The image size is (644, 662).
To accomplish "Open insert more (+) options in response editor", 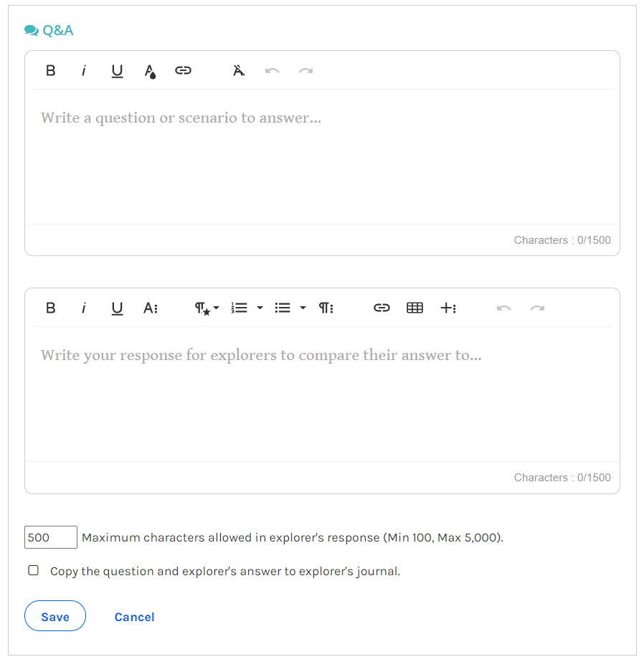I will click(448, 308).
